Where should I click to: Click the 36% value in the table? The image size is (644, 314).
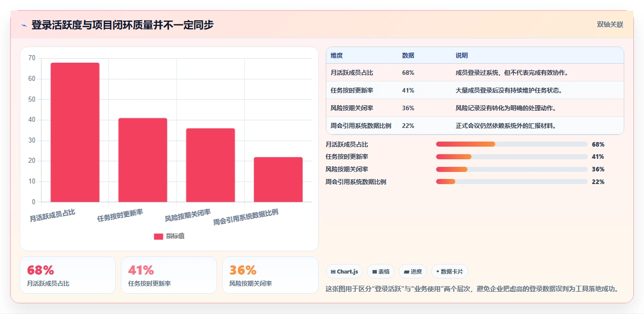pyautogui.click(x=408, y=108)
